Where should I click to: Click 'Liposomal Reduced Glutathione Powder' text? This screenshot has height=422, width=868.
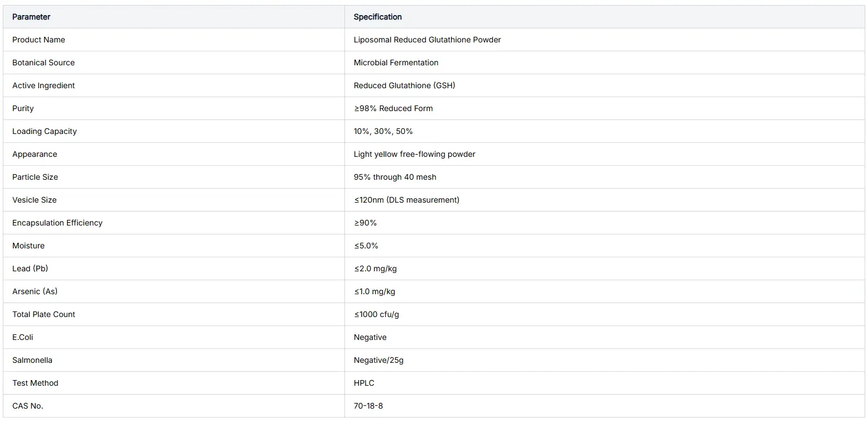[x=427, y=40]
